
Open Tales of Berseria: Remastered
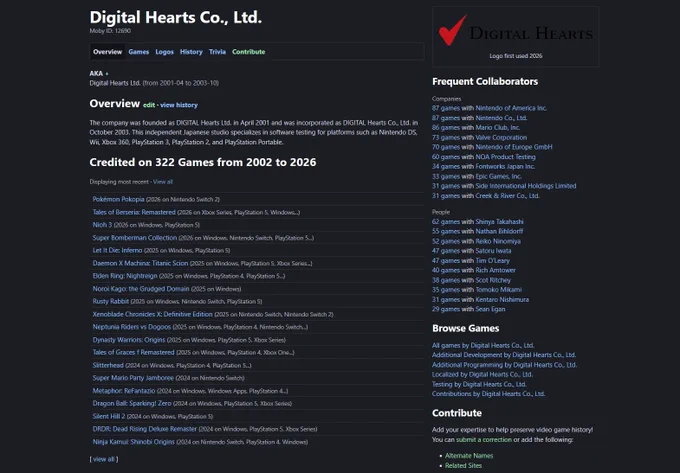[x=134, y=212]
